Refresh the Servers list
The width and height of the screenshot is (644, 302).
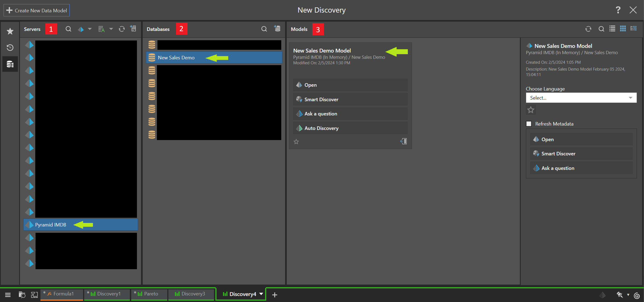[122, 29]
